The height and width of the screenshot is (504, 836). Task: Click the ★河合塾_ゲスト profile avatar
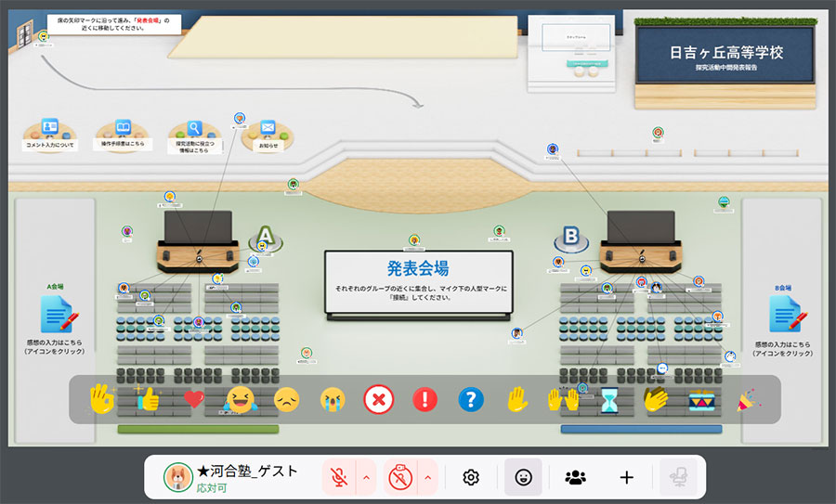[x=176, y=477]
